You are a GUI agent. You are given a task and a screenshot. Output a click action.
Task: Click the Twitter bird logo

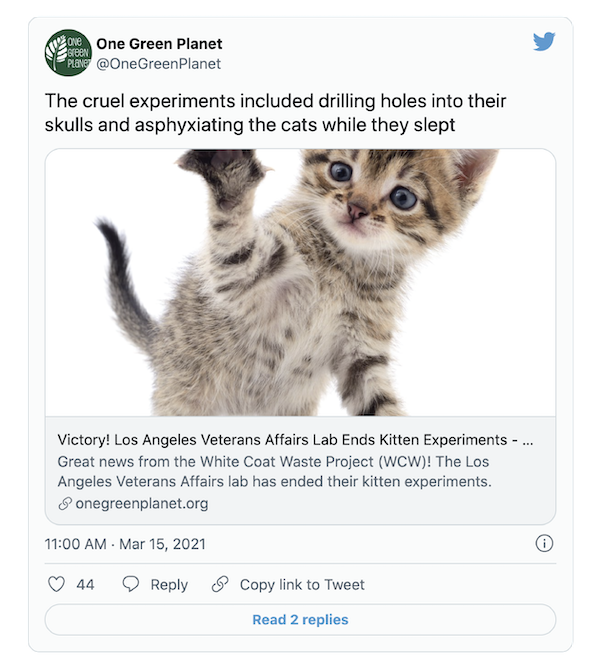click(x=544, y=42)
